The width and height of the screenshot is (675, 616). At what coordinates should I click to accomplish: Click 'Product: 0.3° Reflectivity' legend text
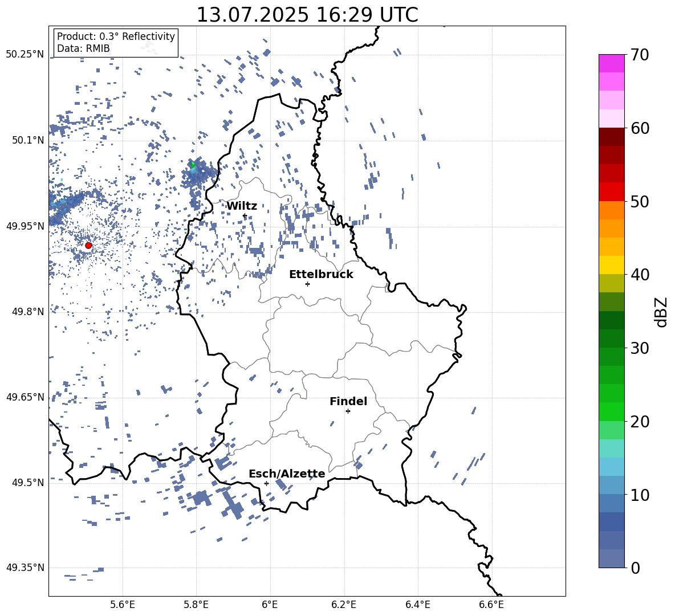coord(116,36)
